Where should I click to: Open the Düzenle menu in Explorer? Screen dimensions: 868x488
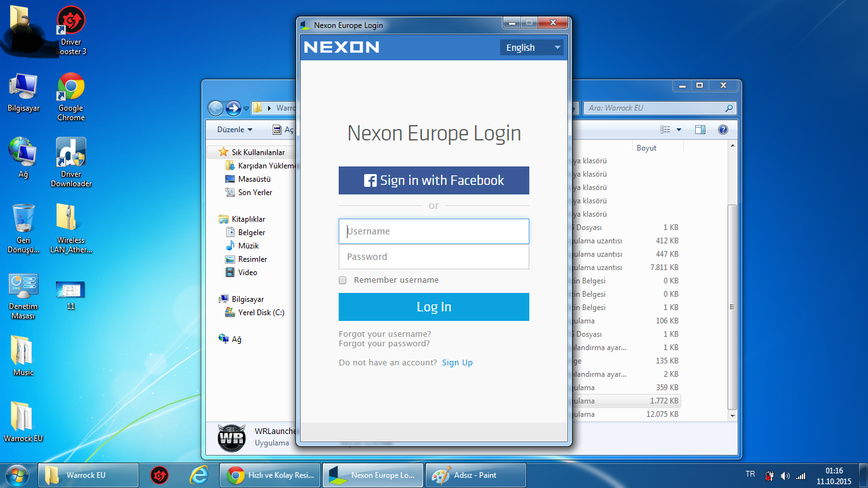click(234, 130)
